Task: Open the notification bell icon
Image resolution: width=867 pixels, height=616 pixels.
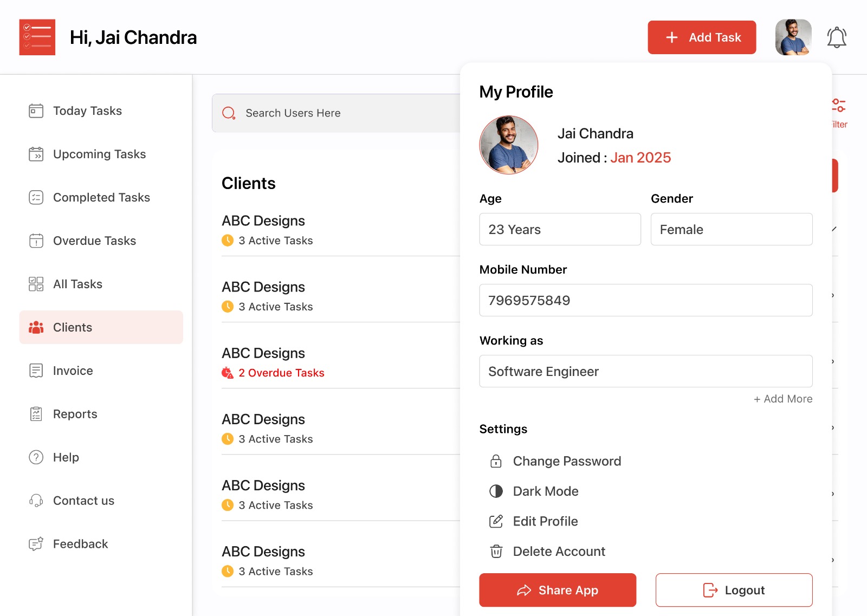Action: point(836,36)
